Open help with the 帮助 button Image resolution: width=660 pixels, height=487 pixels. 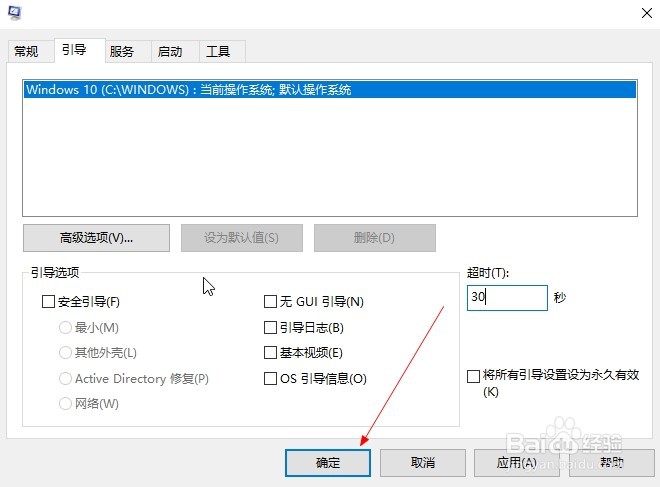(612, 463)
